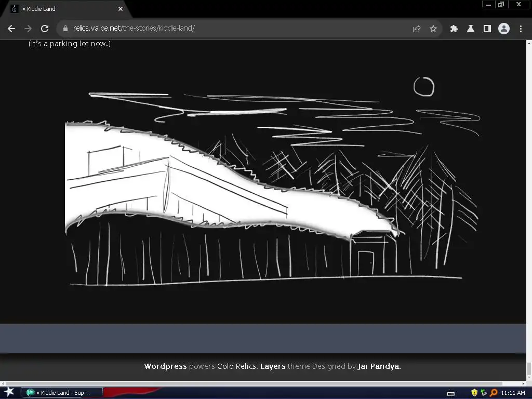The height and width of the screenshot is (399, 532).
Task: Minimize the browser window
Action: [x=488, y=5]
